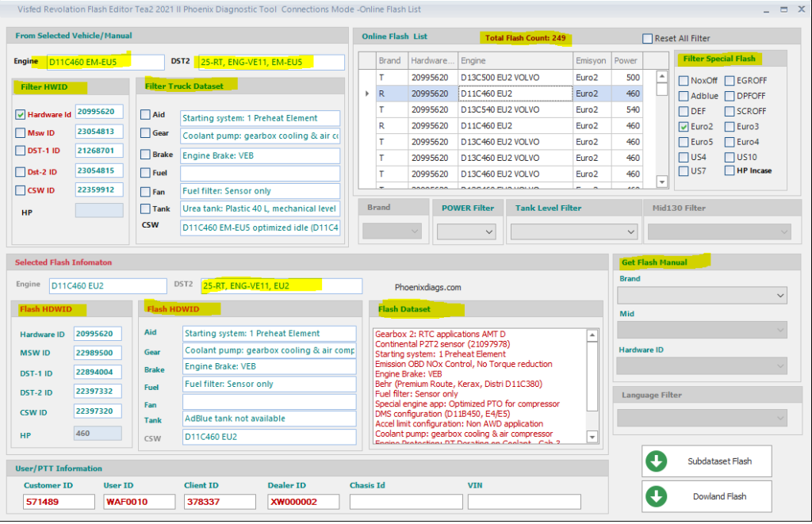Click the Dealer ID field XW000002
This screenshot has width=812, height=524.
pos(304,502)
